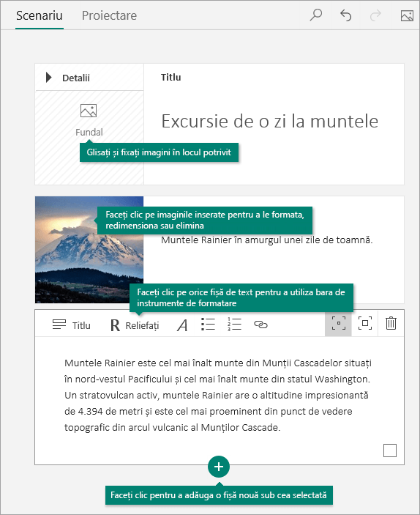The image size is (420, 515).
Task: Apply the Titlu heading style
Action: (x=71, y=325)
